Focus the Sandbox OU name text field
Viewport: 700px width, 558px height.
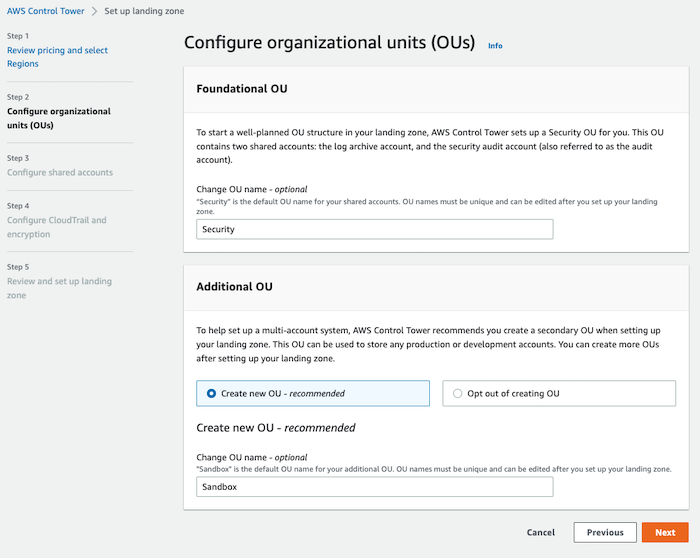pyautogui.click(x=375, y=487)
